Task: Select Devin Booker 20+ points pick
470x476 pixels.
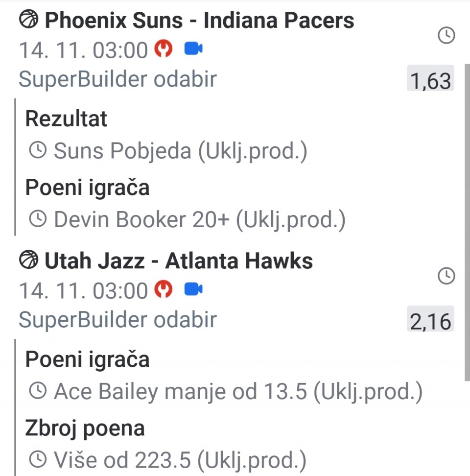Action: (199, 220)
